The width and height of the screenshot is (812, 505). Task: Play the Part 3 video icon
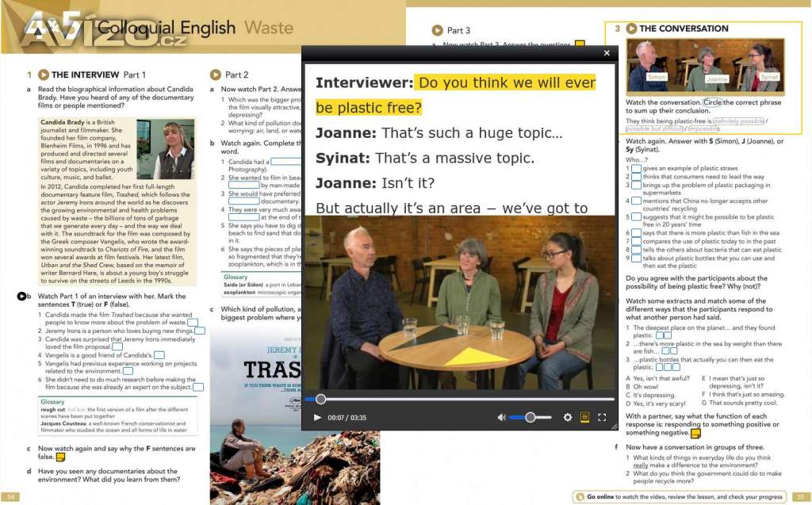[437, 30]
